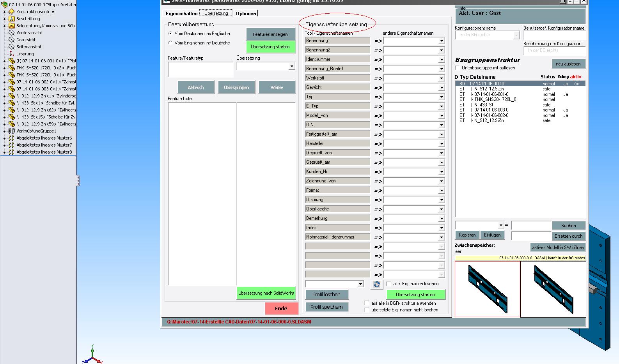Click the 'Profil löschen' button
This screenshot has height=364, width=619.
[327, 294]
